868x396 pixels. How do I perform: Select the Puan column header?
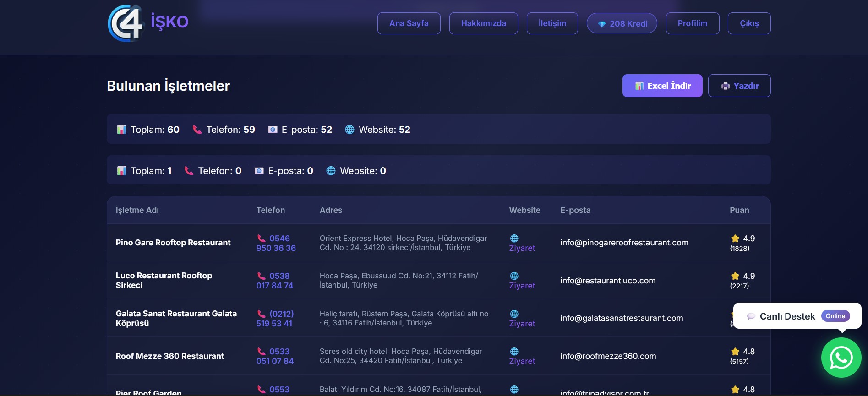point(739,210)
